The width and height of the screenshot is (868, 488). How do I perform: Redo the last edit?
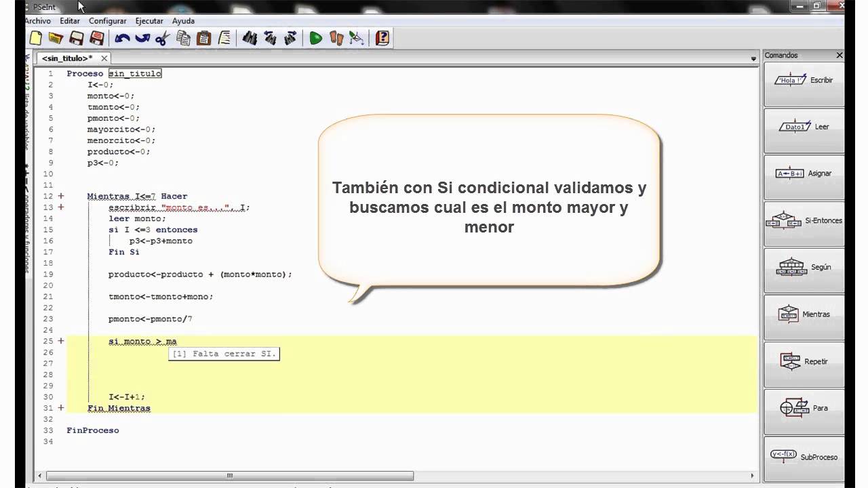tap(142, 38)
